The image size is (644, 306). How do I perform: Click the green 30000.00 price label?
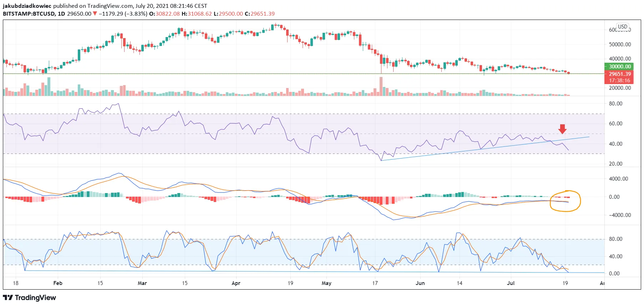point(620,67)
